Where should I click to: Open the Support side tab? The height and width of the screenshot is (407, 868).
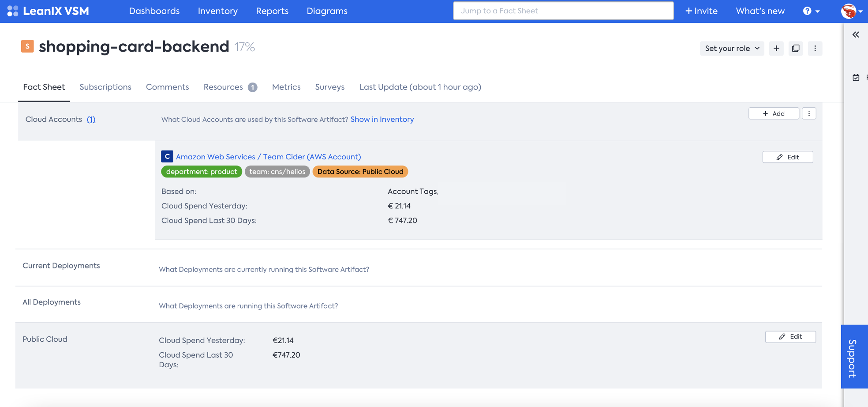tap(854, 357)
